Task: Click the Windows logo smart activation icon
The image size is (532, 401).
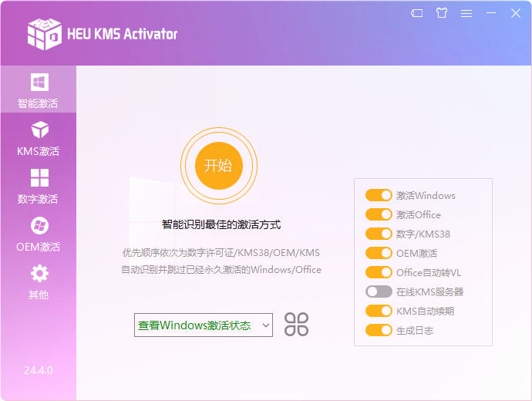Action: pyautogui.click(x=39, y=83)
